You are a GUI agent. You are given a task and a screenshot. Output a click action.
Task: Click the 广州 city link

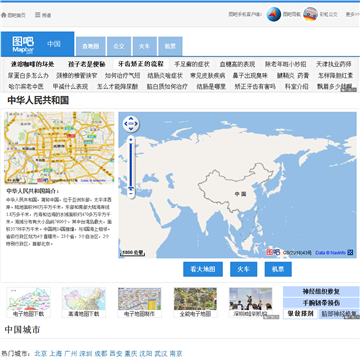click(71, 354)
